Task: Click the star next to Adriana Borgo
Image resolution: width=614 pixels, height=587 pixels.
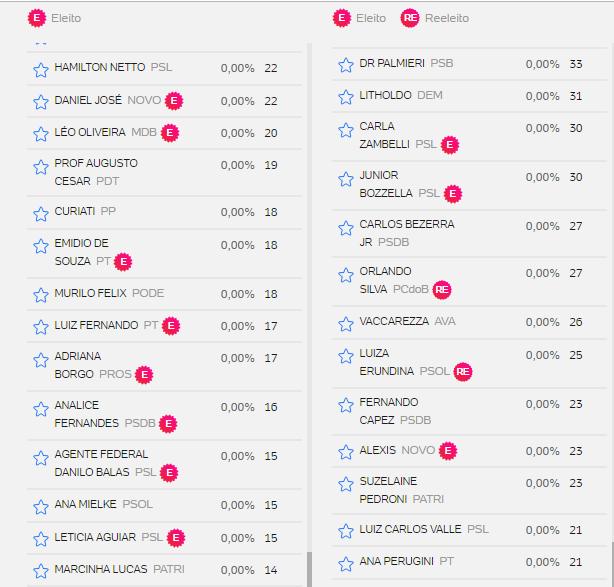Action: (40, 359)
